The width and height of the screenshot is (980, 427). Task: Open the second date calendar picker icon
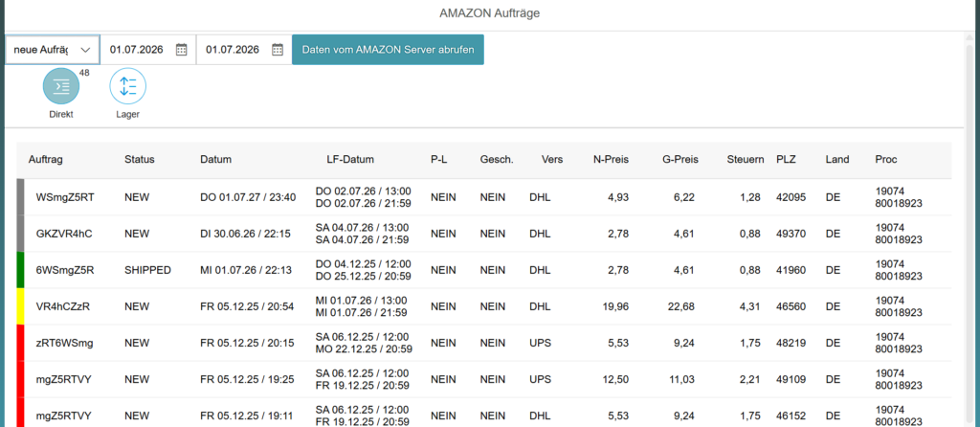tap(278, 50)
